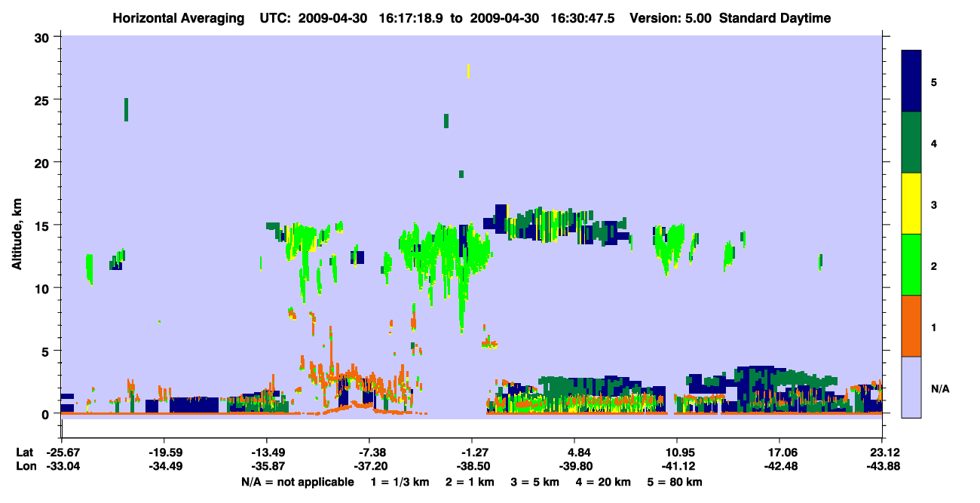Click the colorbar label 'N/A'
This screenshot has height=503, width=980.
click(x=939, y=389)
